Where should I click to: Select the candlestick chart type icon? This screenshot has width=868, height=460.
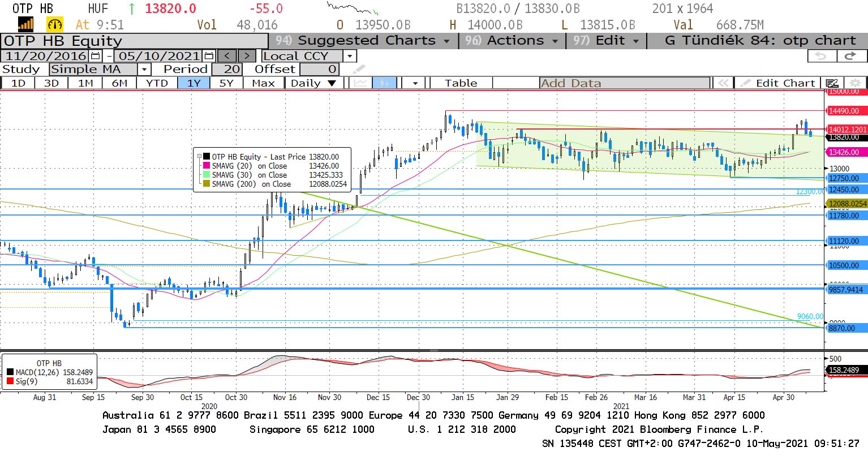point(385,83)
